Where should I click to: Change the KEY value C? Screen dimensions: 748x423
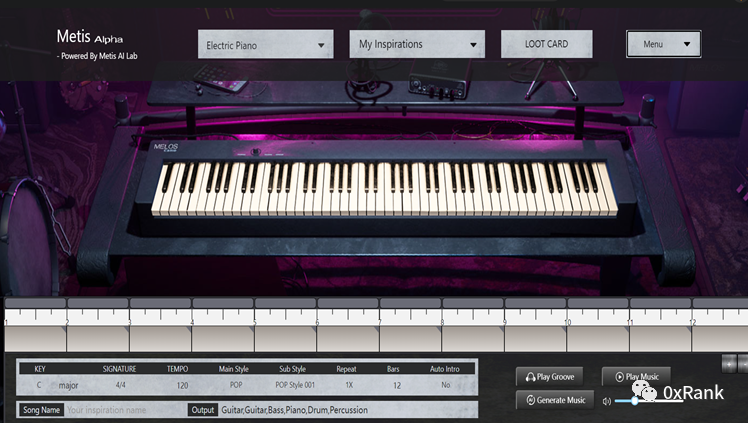coord(39,385)
